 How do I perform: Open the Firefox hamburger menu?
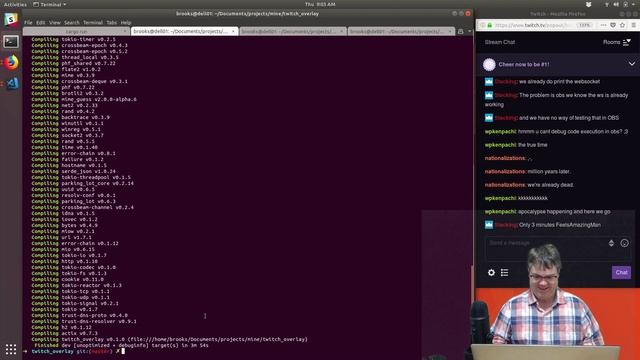pos(634,25)
